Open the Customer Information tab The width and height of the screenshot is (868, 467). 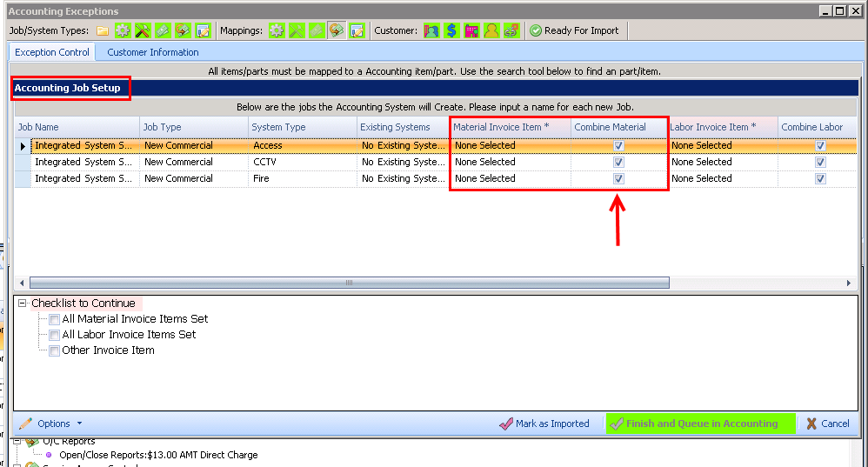(153, 52)
